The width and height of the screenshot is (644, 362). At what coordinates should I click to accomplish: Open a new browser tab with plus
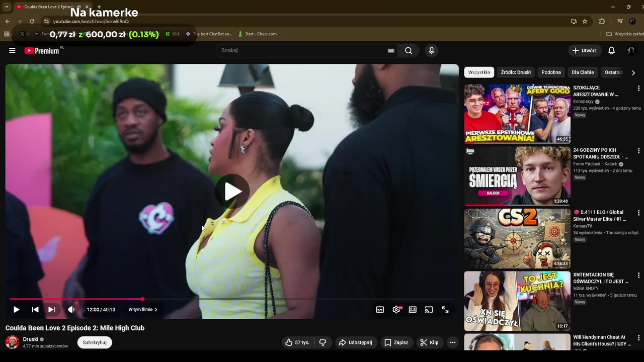[99, 7]
